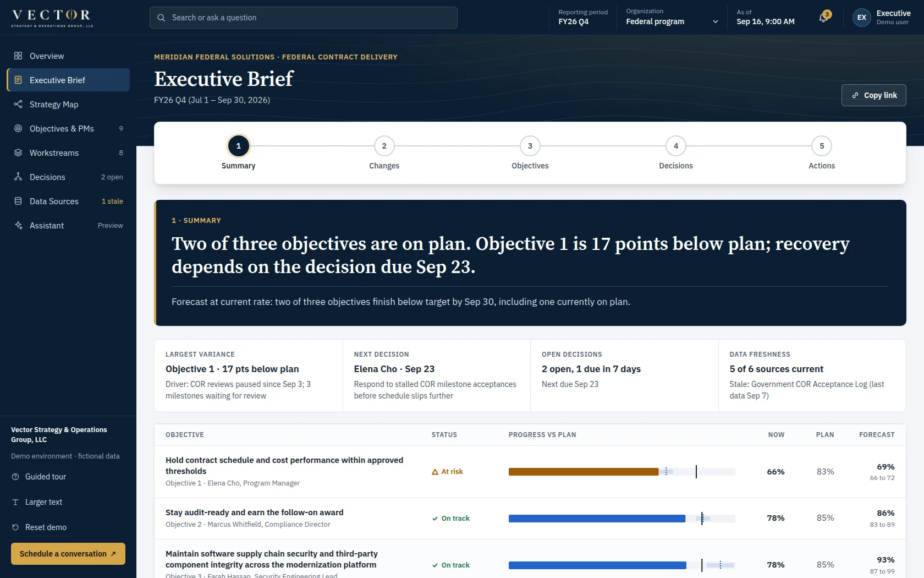Click the Assistant sparkle icon

(18, 226)
